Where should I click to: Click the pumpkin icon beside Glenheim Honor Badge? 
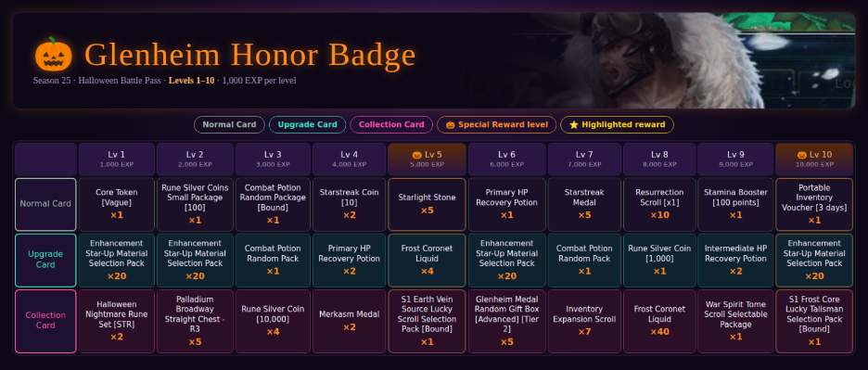pyautogui.click(x=54, y=55)
